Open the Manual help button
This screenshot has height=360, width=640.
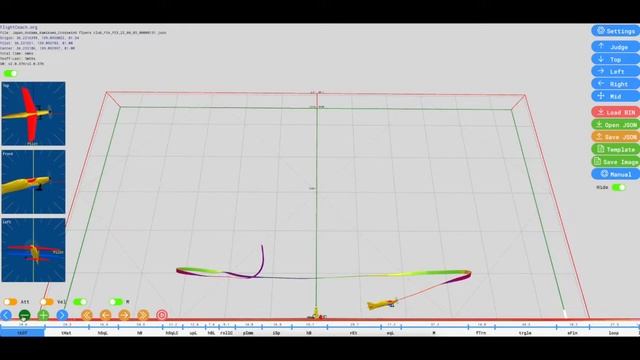(x=616, y=174)
